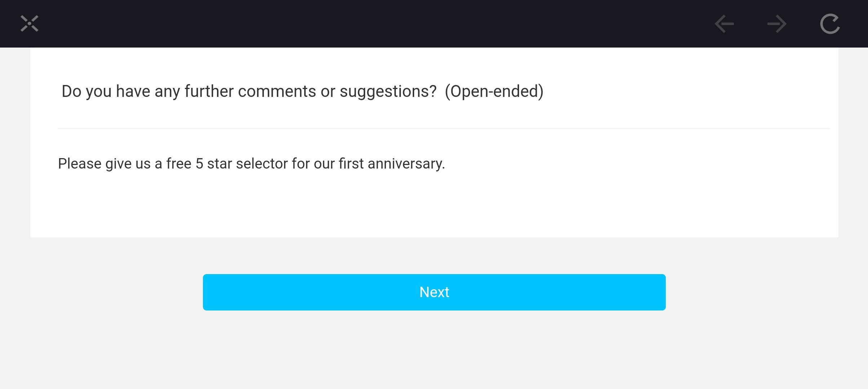Click gray background left of the Next button

[x=108, y=292]
